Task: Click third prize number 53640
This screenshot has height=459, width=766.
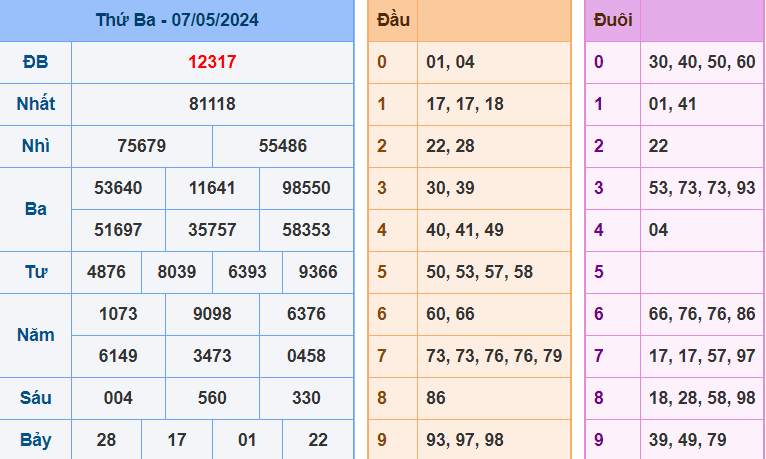Action: coord(118,188)
